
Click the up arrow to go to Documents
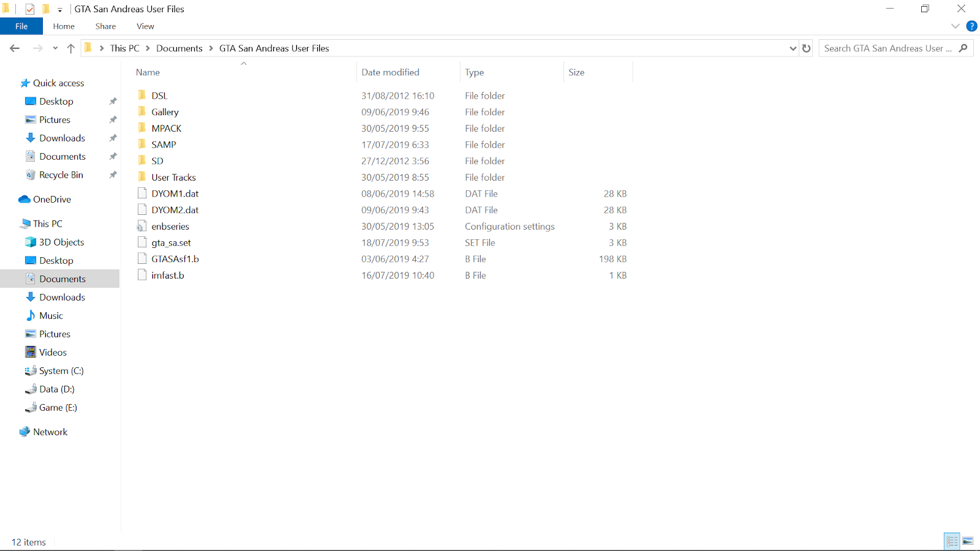[x=70, y=48]
